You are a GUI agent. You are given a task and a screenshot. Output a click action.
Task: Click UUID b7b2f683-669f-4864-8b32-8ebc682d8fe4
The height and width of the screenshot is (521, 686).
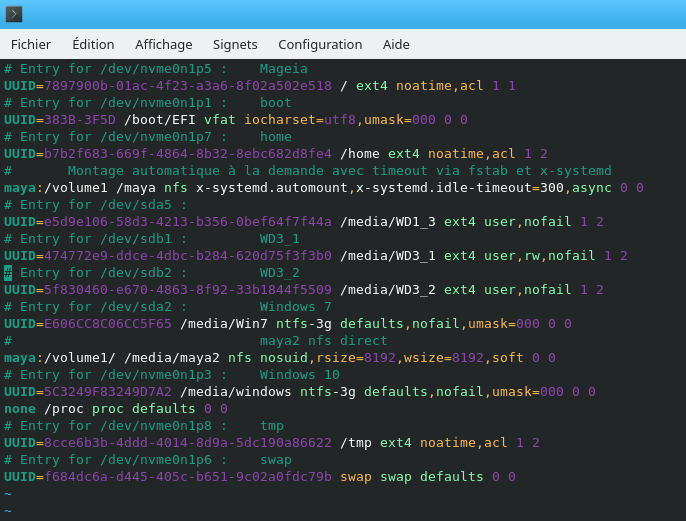click(x=188, y=154)
